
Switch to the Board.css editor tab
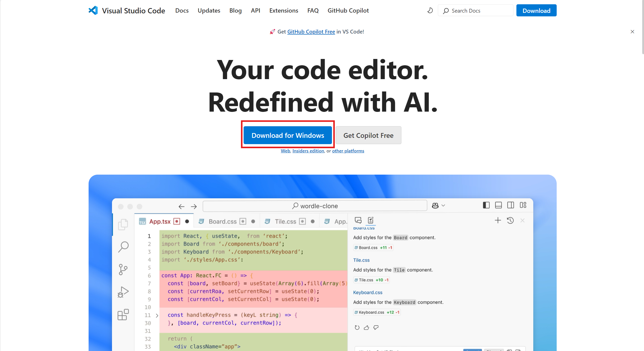pos(222,221)
